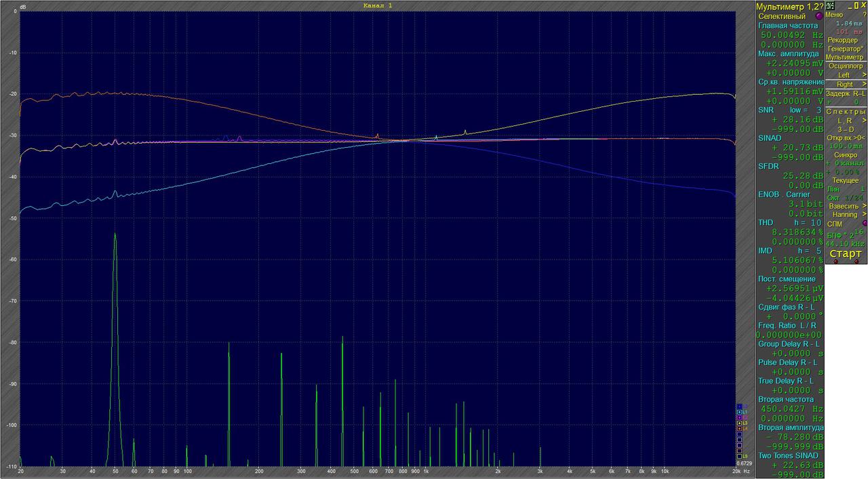Click the IMD h = 5 label
The width and height of the screenshot is (868, 479).
790,251
